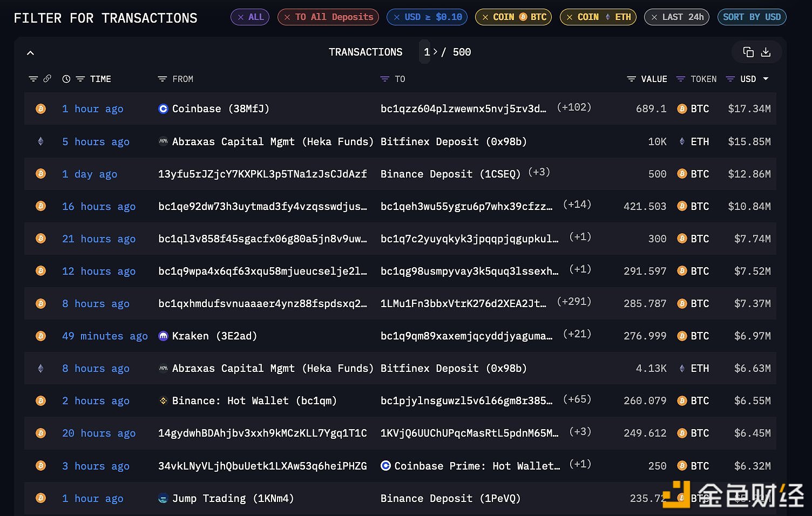Open Binance Deposit (1PeVQ) recipient

pos(450,498)
